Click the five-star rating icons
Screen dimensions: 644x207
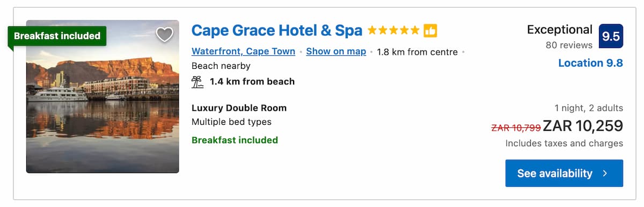tap(393, 31)
